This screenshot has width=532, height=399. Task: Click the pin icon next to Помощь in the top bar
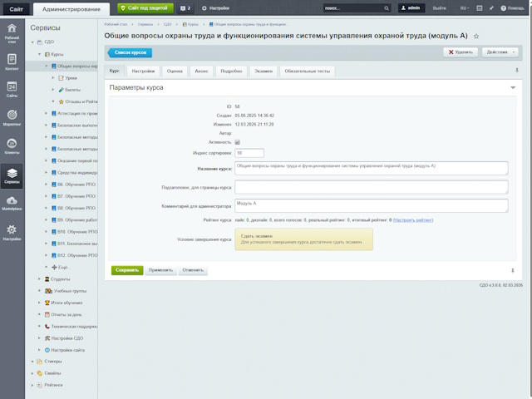tap(491, 8)
